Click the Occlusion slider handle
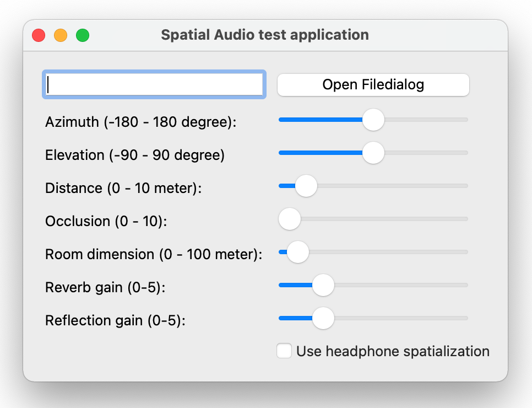 click(290, 219)
